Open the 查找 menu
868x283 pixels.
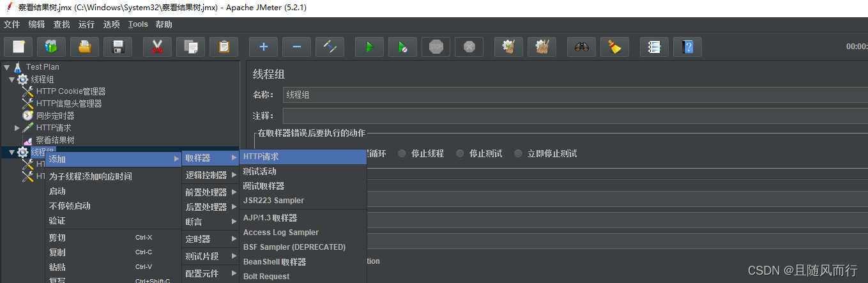click(x=62, y=24)
